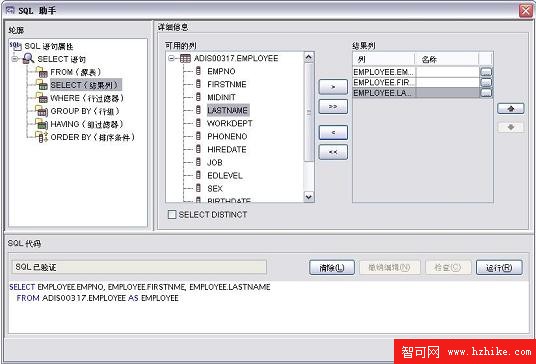
Task: Click the available columns scrollbar thumb
Action: (309, 112)
